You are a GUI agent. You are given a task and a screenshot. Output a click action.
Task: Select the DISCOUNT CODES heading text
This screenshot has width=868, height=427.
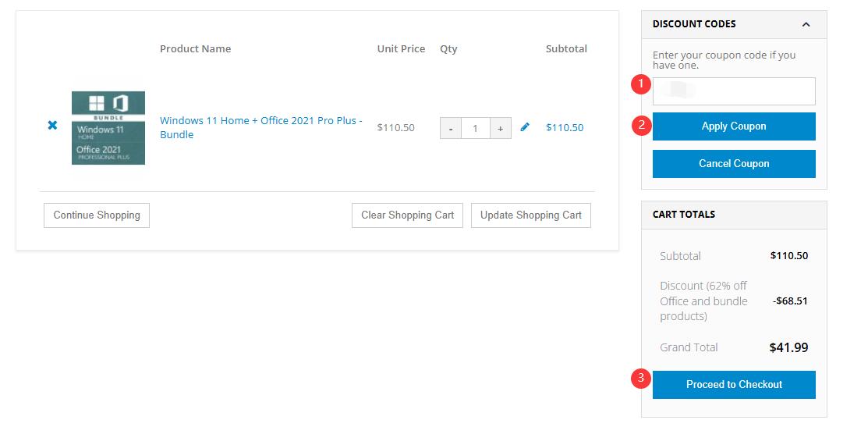[694, 24]
